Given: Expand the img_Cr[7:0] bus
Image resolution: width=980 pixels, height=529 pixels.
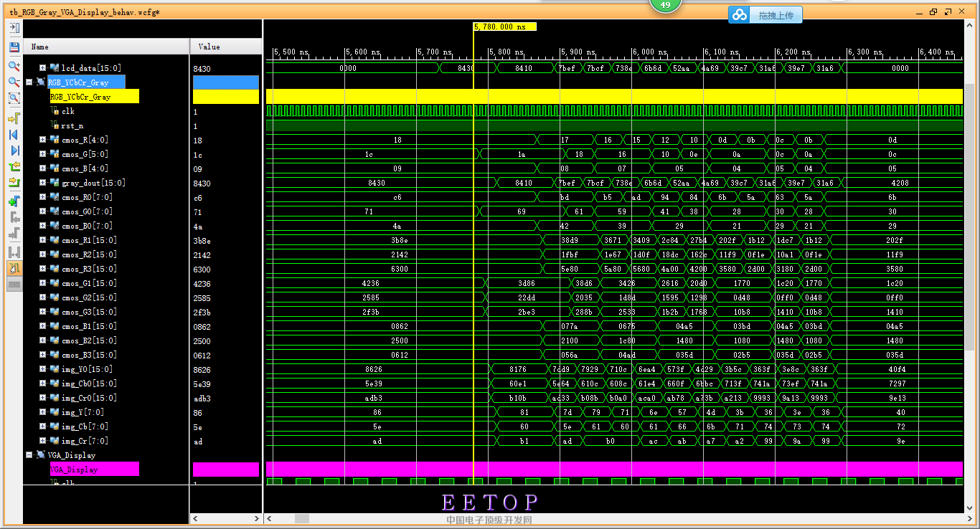Looking at the screenshot, I should [x=42, y=441].
